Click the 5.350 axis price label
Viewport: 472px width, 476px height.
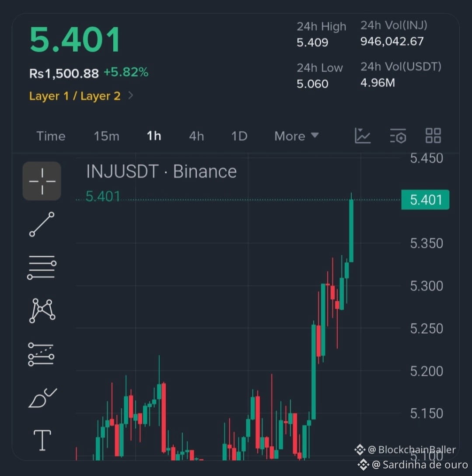(427, 243)
